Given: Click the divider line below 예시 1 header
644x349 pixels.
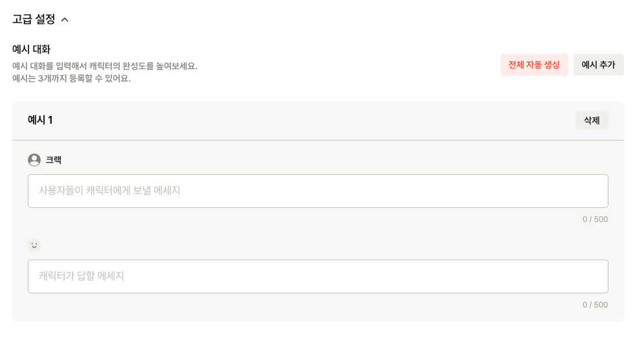Looking at the screenshot, I should pos(318,140).
